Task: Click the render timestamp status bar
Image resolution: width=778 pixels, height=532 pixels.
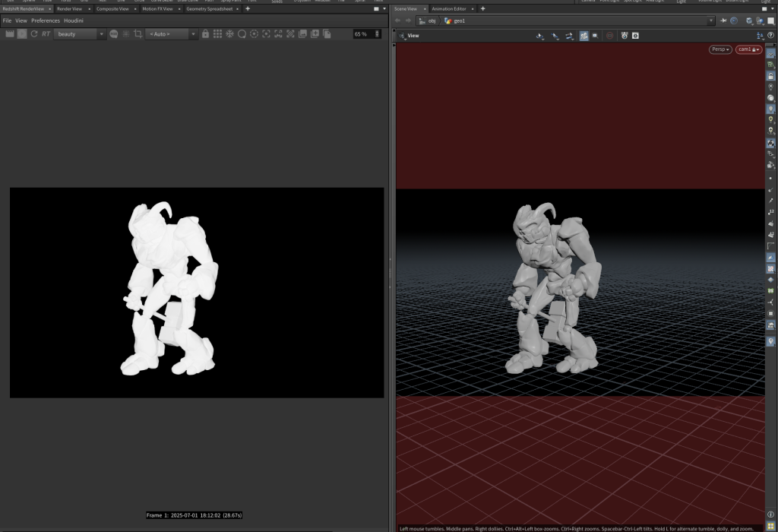Action: [194, 515]
